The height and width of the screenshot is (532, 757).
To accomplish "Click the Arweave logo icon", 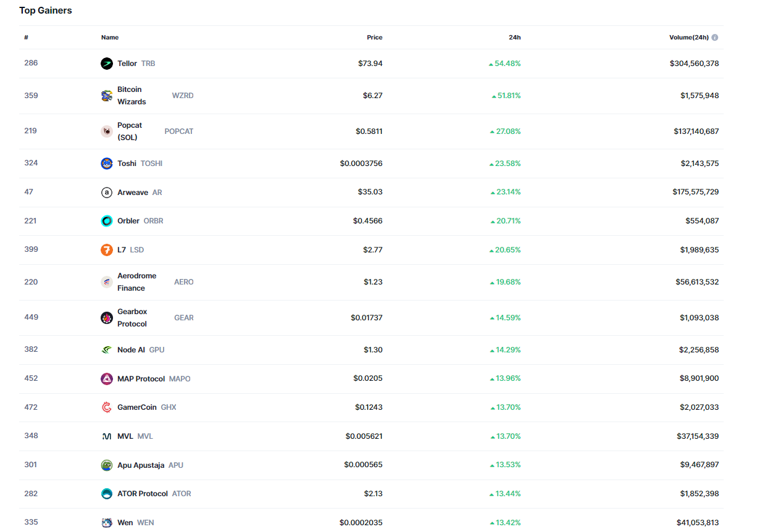I will coord(107,193).
